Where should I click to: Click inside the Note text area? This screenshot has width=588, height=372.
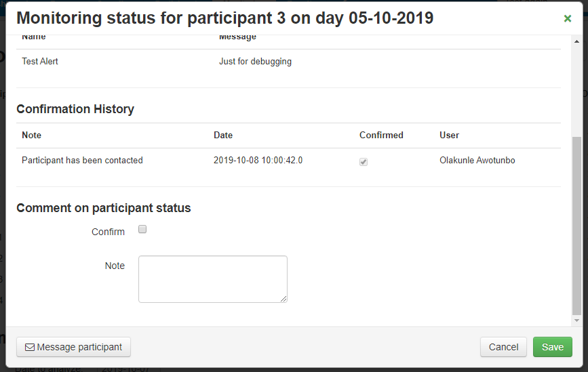(213, 279)
